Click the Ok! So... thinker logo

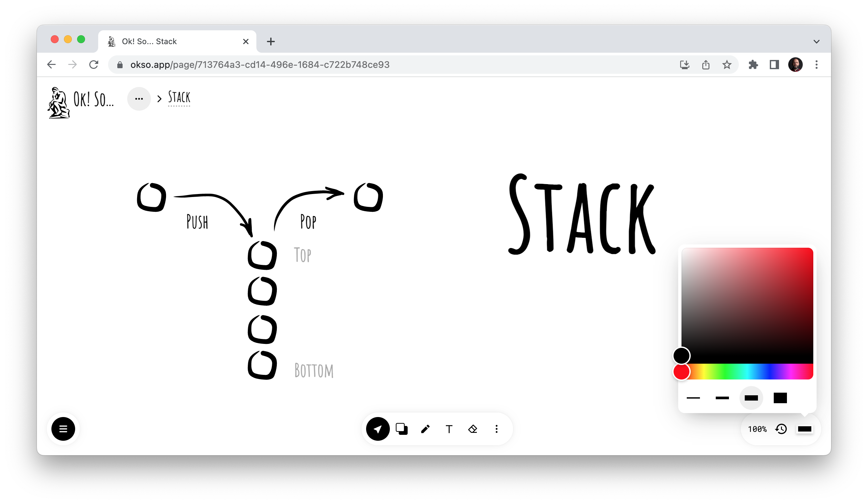(x=59, y=102)
